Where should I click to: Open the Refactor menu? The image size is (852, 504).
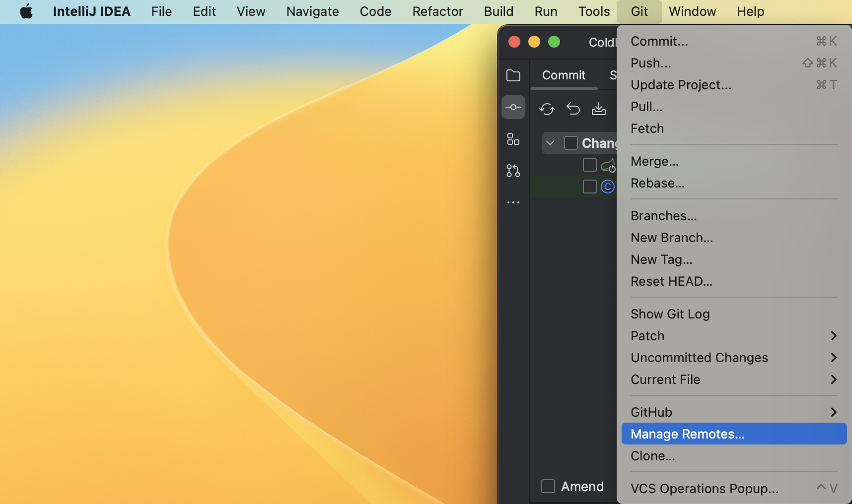pyautogui.click(x=438, y=11)
